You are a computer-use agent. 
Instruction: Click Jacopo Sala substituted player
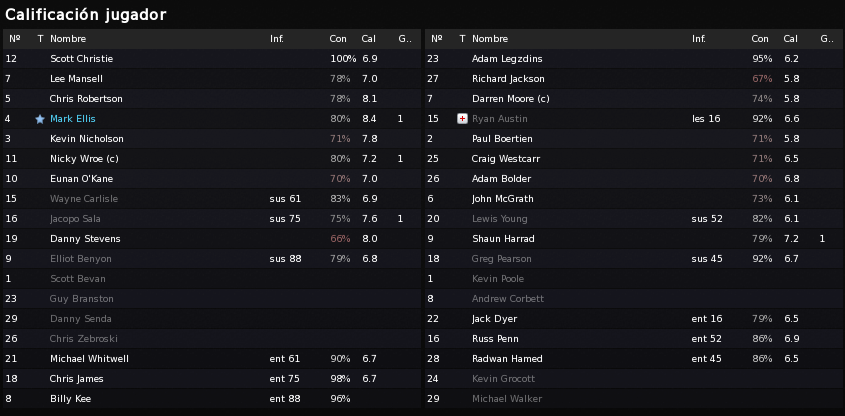(75, 219)
